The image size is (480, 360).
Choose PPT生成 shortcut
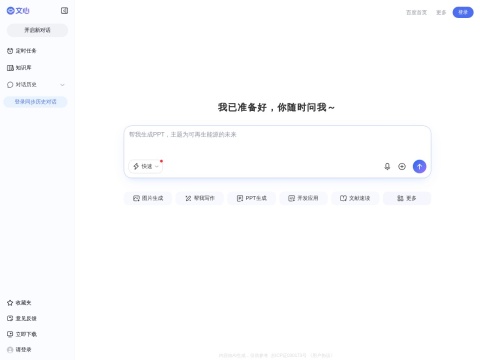point(252,198)
